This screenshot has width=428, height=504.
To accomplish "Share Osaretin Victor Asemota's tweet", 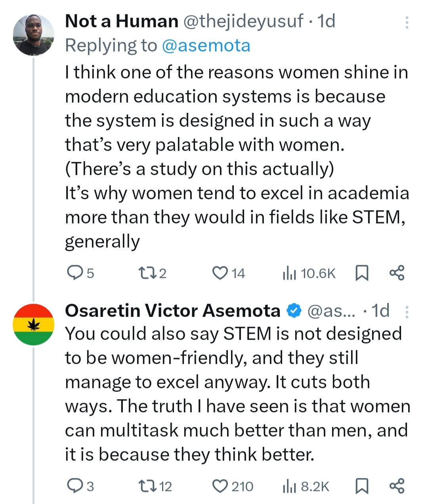I will click(x=397, y=486).
